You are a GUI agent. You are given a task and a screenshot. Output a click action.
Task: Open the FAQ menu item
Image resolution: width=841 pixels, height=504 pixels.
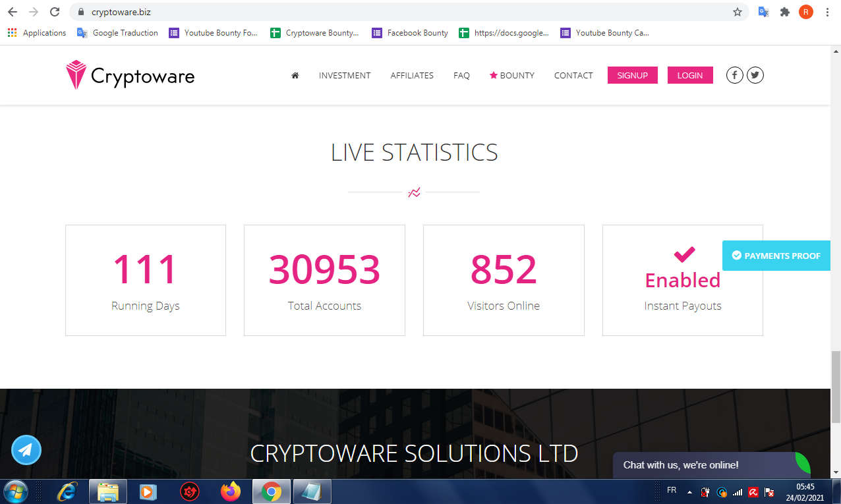coord(461,75)
